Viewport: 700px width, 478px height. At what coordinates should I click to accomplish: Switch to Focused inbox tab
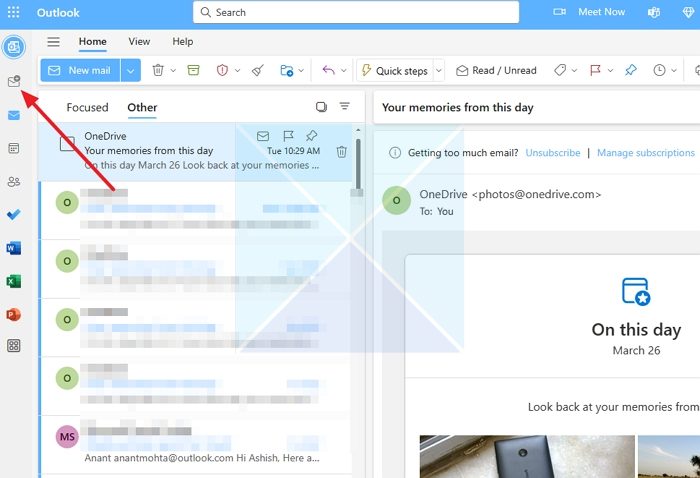click(x=88, y=108)
